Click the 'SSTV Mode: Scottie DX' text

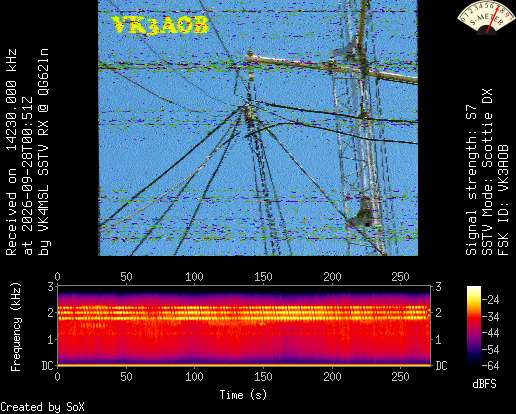pyautogui.click(x=487, y=172)
